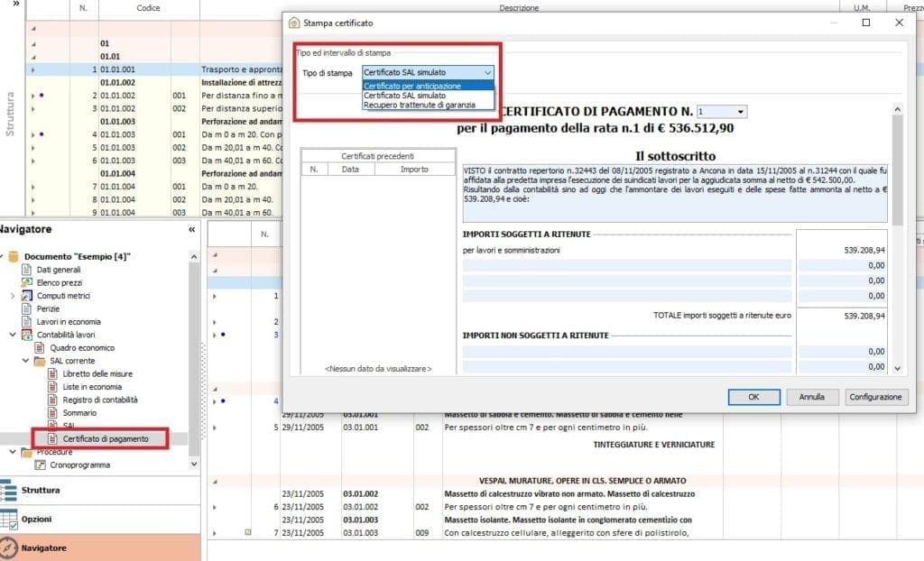Viewport: 924px width, 561px height.
Task: Switch to the Struttura panel tab
Action: (100, 491)
